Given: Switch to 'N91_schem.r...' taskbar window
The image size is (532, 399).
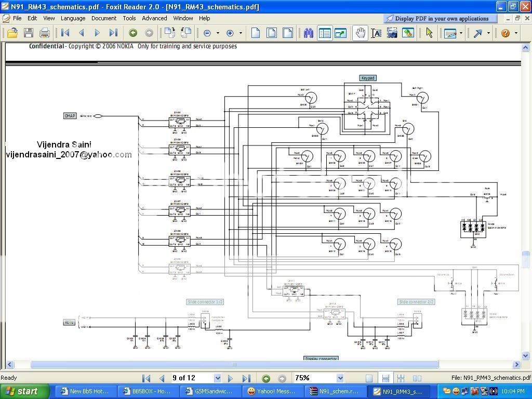Looking at the screenshot, I should click(336, 392).
